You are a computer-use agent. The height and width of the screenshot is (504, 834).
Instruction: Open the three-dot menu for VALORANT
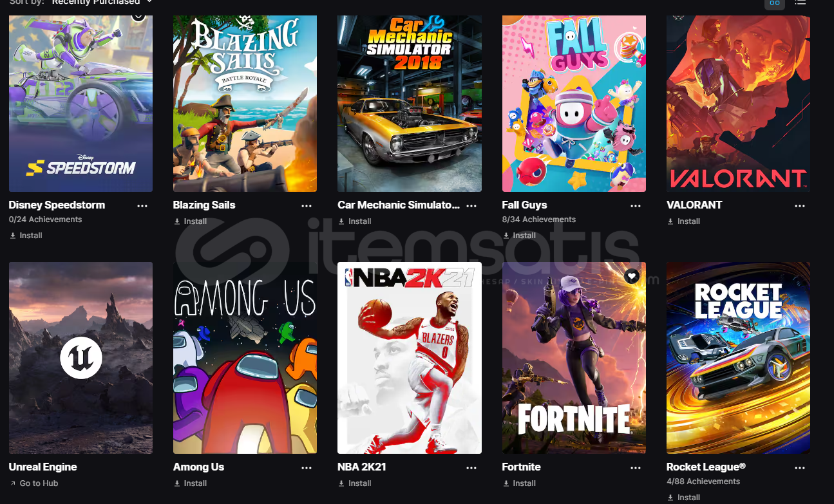(800, 206)
